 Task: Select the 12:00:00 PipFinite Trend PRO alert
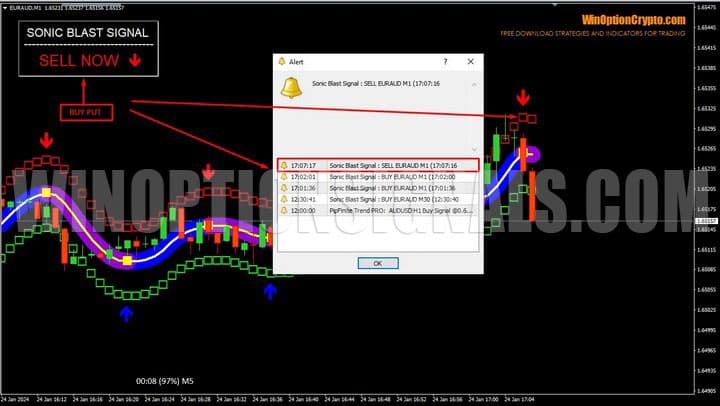coord(378,211)
